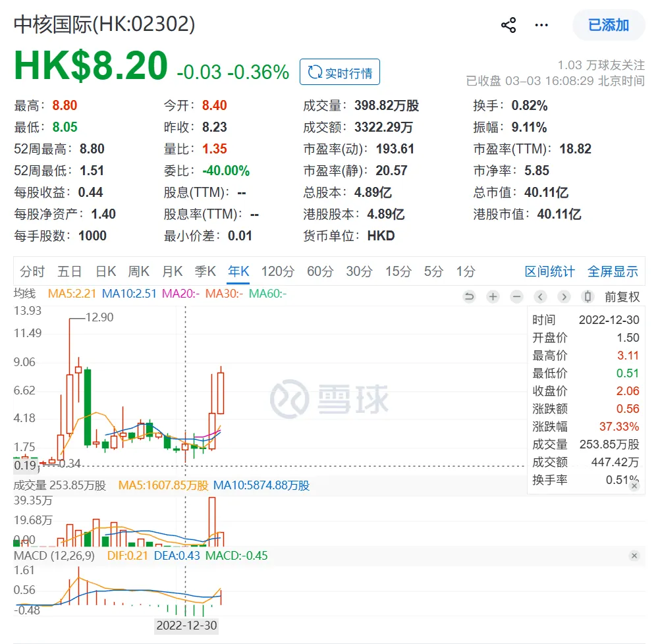Click the 委比 -40.00% value

pyautogui.click(x=226, y=171)
